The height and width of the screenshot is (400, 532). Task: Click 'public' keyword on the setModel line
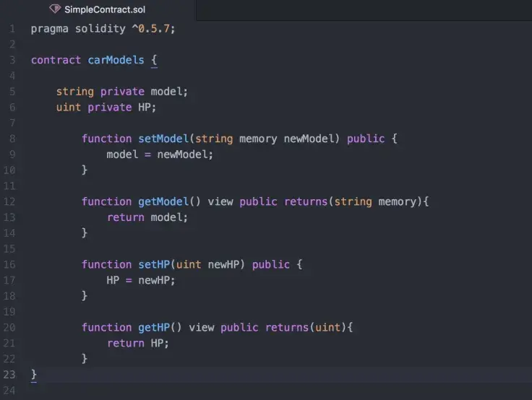pyautogui.click(x=366, y=139)
